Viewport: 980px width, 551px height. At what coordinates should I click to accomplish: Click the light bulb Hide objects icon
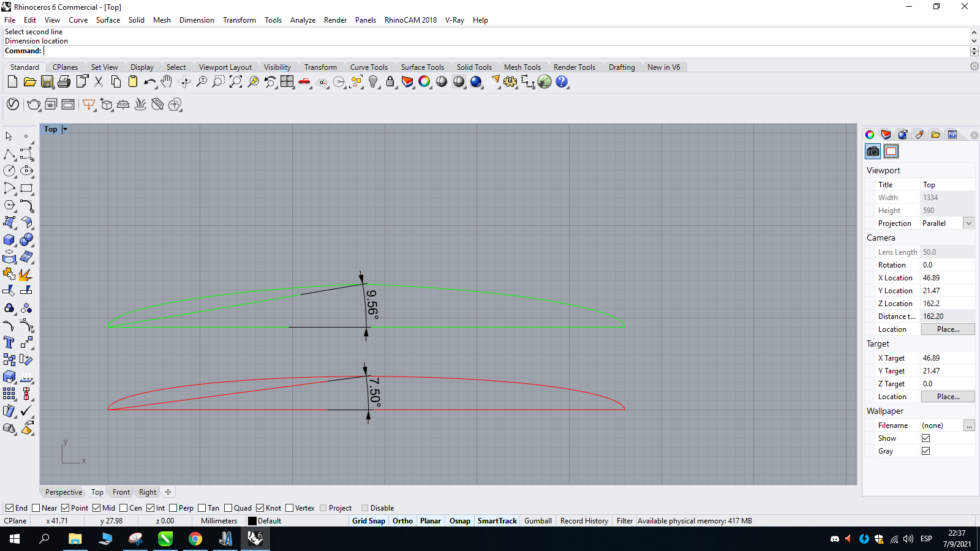(373, 81)
